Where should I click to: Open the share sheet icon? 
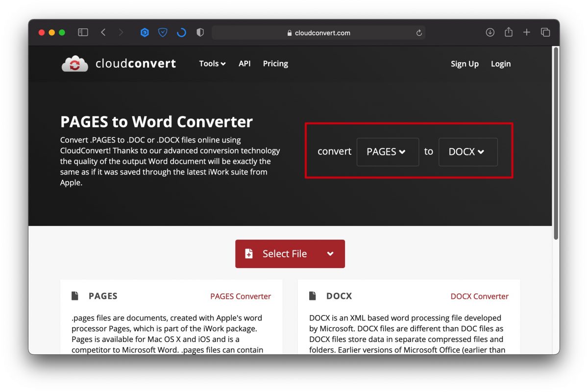(x=509, y=32)
